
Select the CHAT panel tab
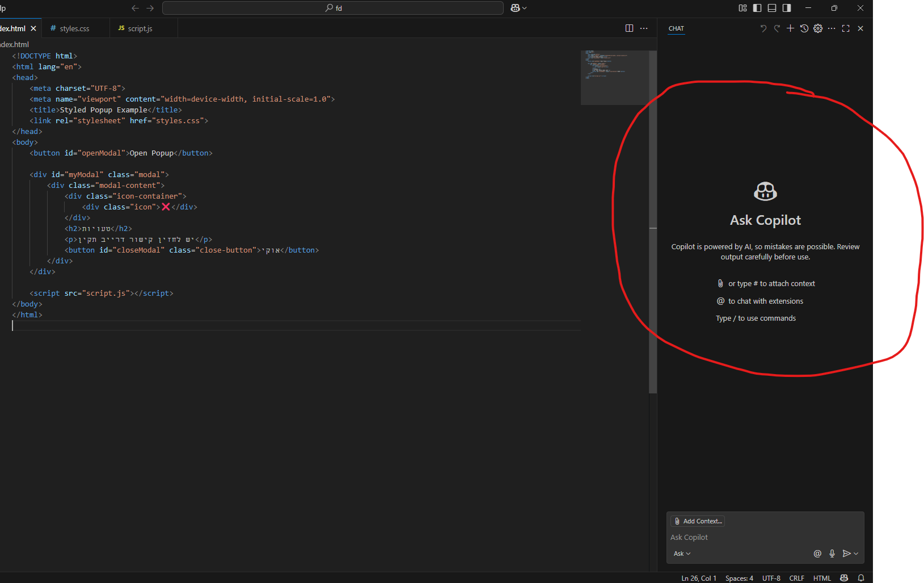[x=676, y=28]
